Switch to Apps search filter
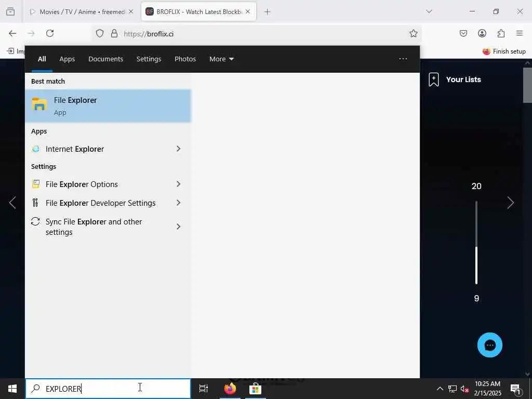The image size is (532, 399). coord(67,59)
